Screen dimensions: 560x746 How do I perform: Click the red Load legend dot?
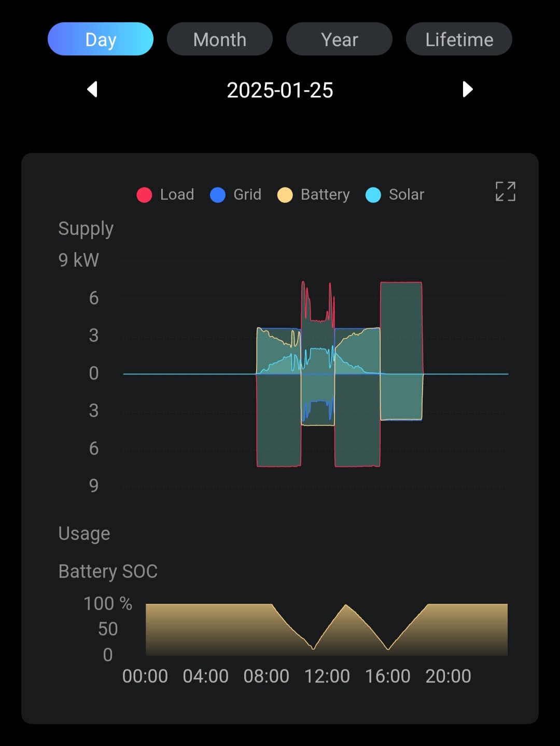pos(144,195)
